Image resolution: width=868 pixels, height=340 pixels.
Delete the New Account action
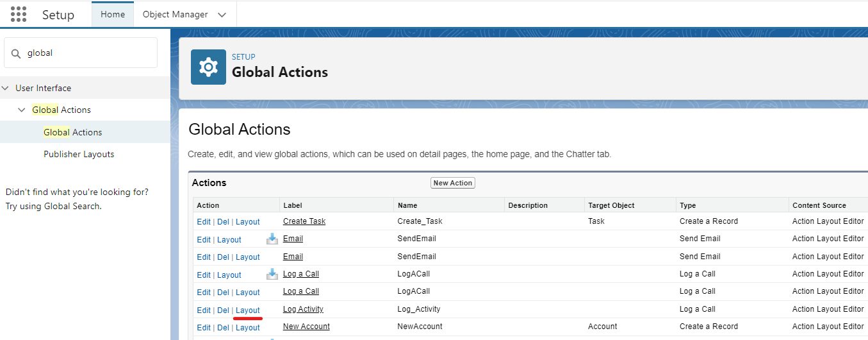(223, 328)
